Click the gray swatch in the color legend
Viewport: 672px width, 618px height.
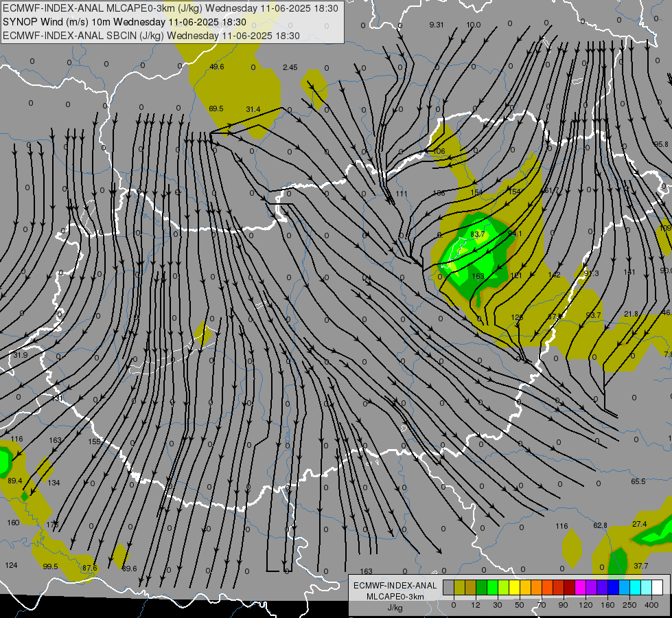click(449, 588)
